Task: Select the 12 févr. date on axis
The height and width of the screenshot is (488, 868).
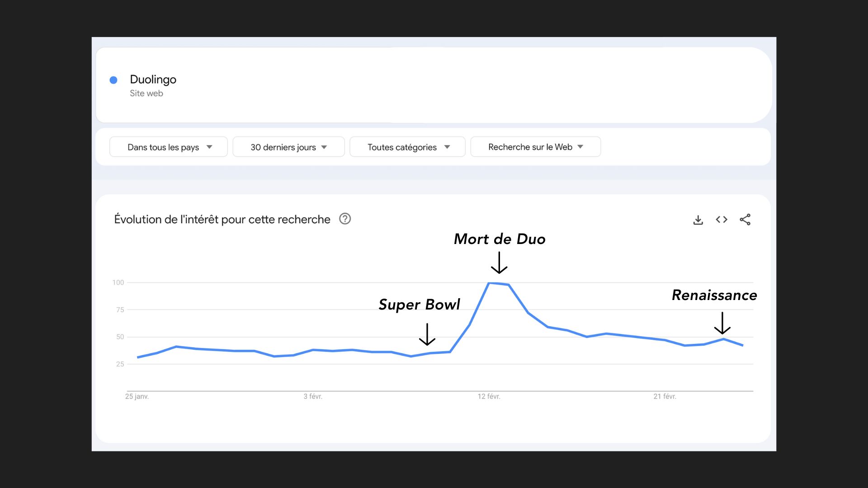Action: [x=489, y=396]
